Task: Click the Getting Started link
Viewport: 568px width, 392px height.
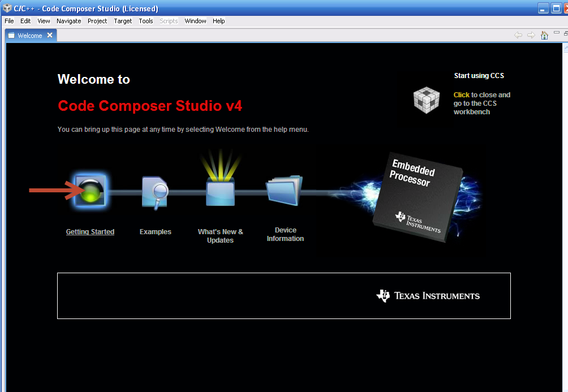Action: (90, 232)
